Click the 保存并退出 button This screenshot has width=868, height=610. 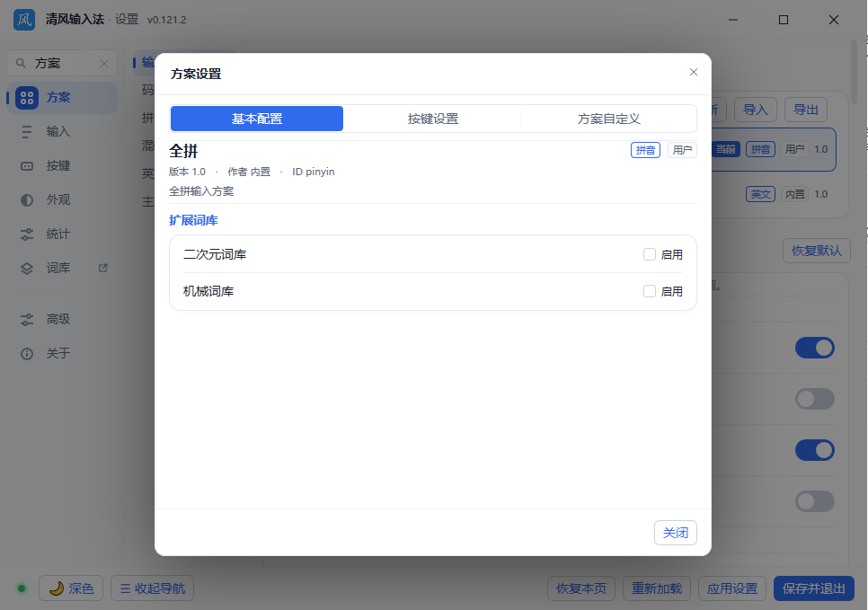click(814, 588)
